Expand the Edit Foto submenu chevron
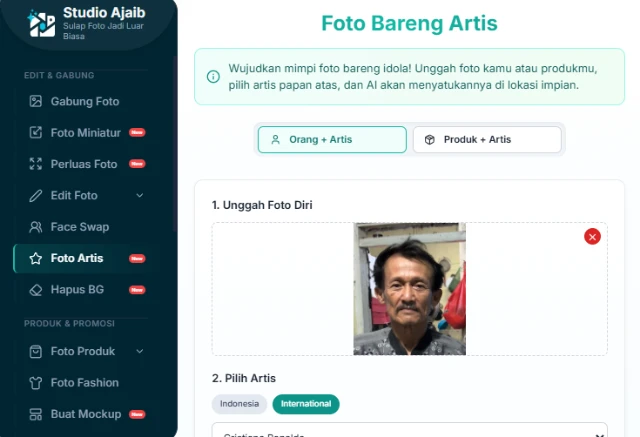This screenshot has width=640, height=437. coord(140,195)
